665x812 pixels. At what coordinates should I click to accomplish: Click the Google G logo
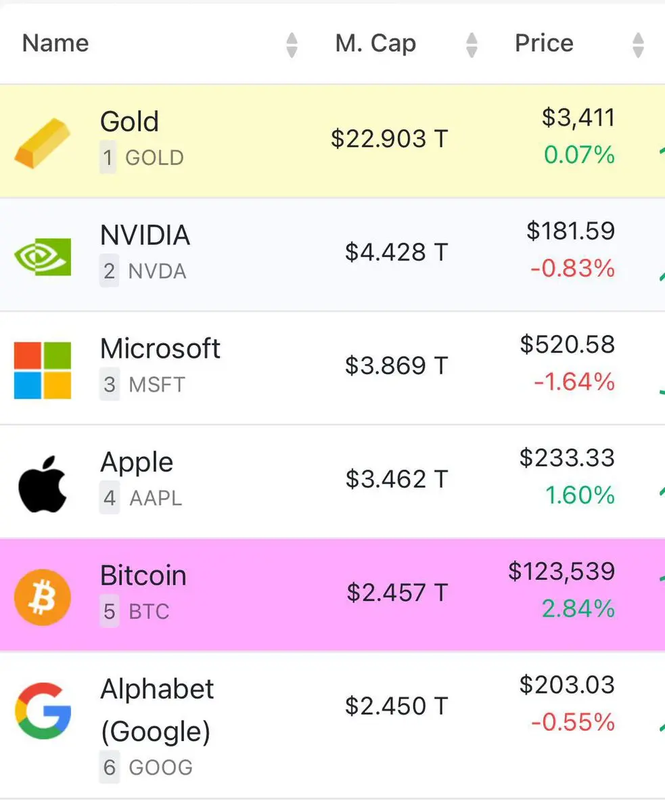pos(42,710)
